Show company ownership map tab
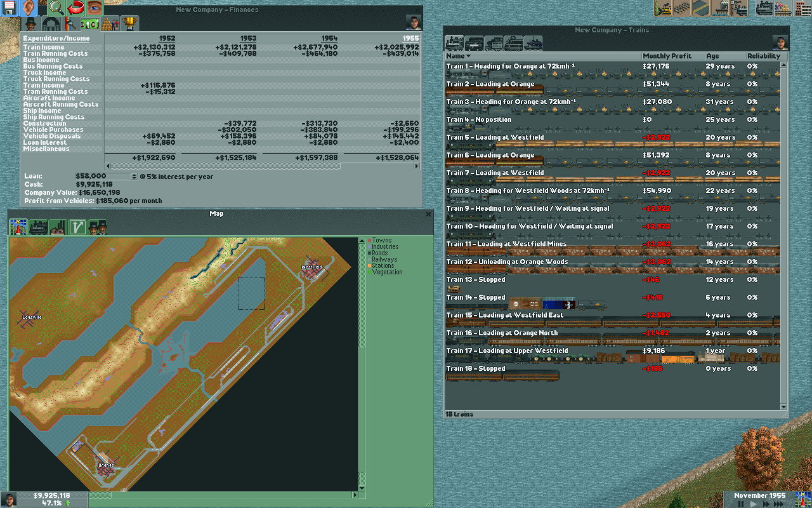Screen dimensions: 812x508 (x=97, y=227)
